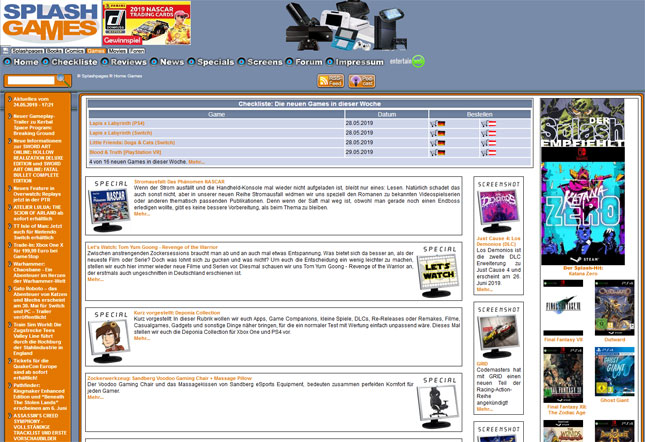Screen dimensions: 645x442
Task: Open the Lapis x Labyrinth (Switch) link
Action: (121, 133)
